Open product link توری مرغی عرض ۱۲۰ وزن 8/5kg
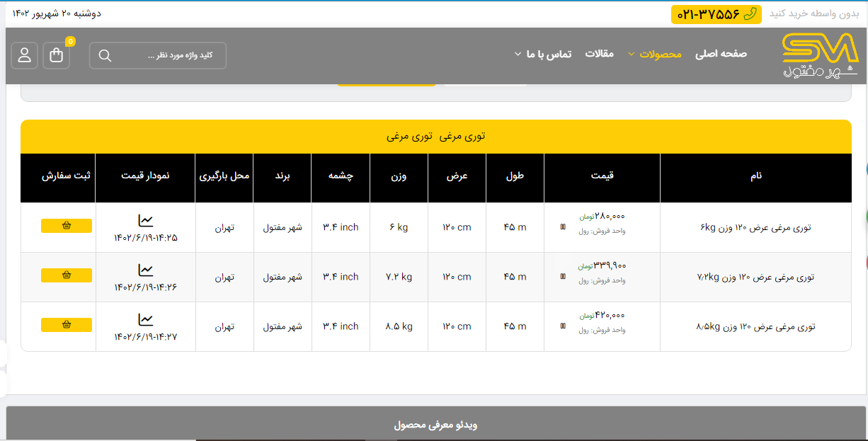The image size is (868, 441). tap(755, 326)
